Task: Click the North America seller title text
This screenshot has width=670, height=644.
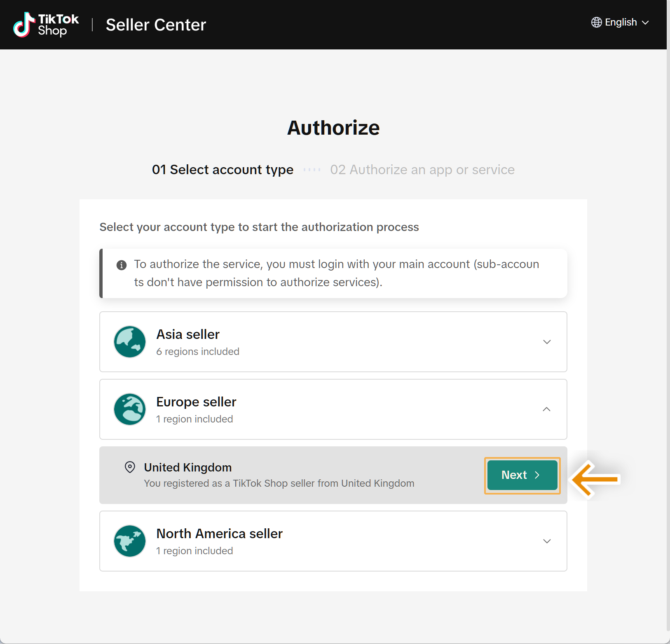Action: pyautogui.click(x=219, y=534)
